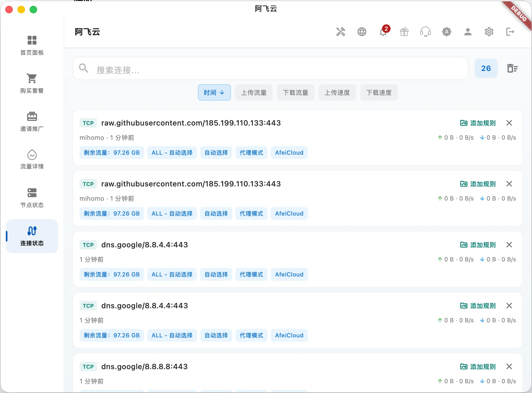Click the green fullscreen window button
The image size is (532, 393).
tap(33, 10)
